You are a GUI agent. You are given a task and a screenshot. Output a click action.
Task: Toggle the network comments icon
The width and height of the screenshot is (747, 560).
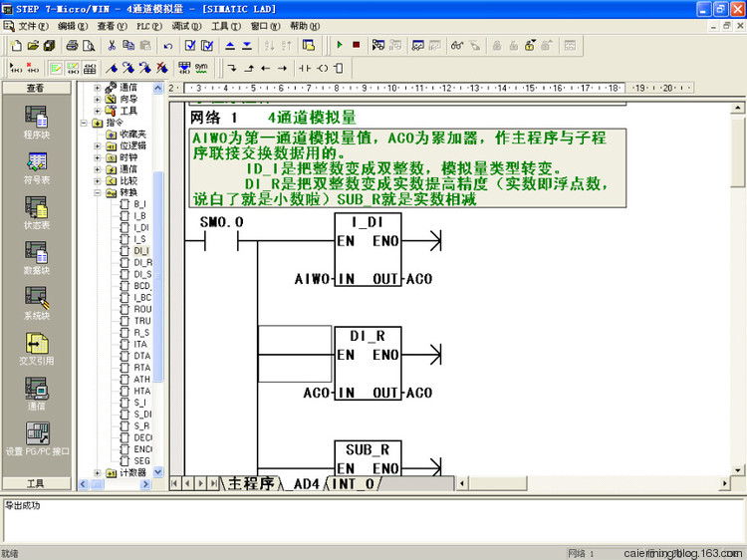(x=73, y=68)
